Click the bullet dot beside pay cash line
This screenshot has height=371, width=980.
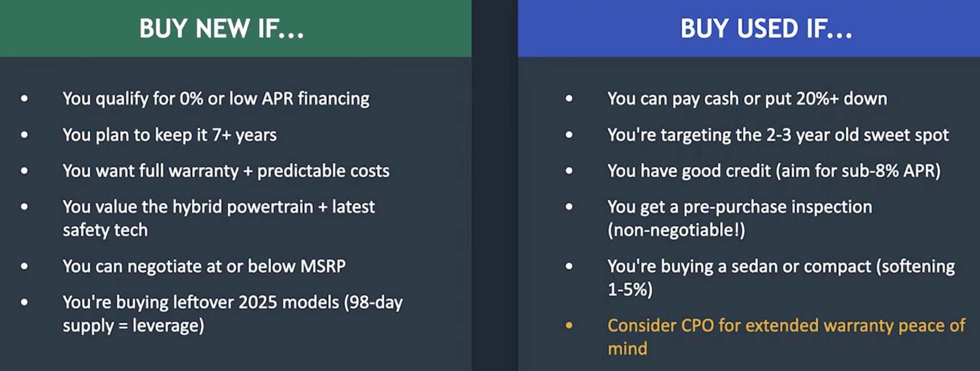569,99
